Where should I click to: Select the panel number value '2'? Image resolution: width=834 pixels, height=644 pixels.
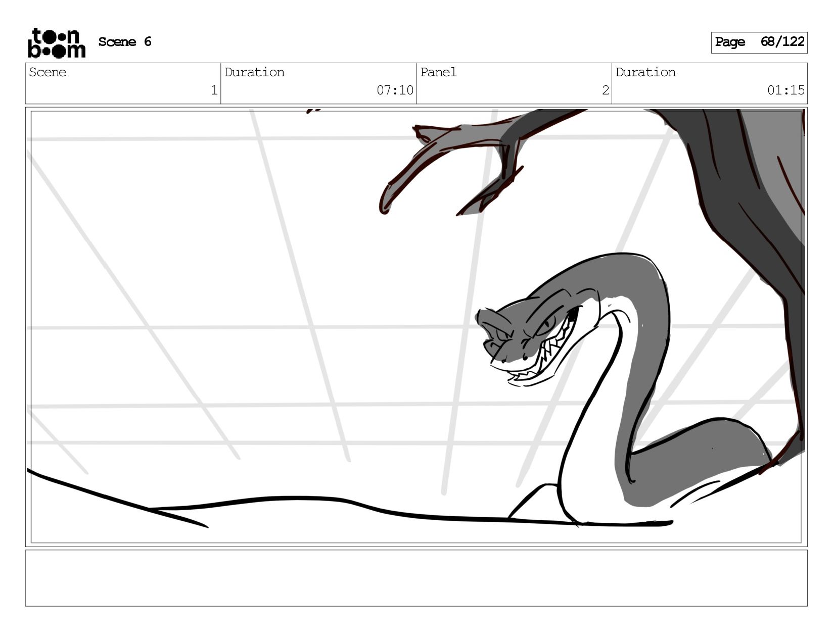605,90
